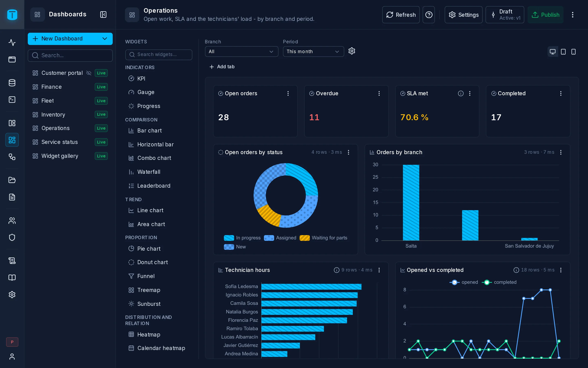Image resolution: width=588 pixels, height=368 pixels.
Task: Open the activity pulse icon in left rail
Action: tap(12, 43)
